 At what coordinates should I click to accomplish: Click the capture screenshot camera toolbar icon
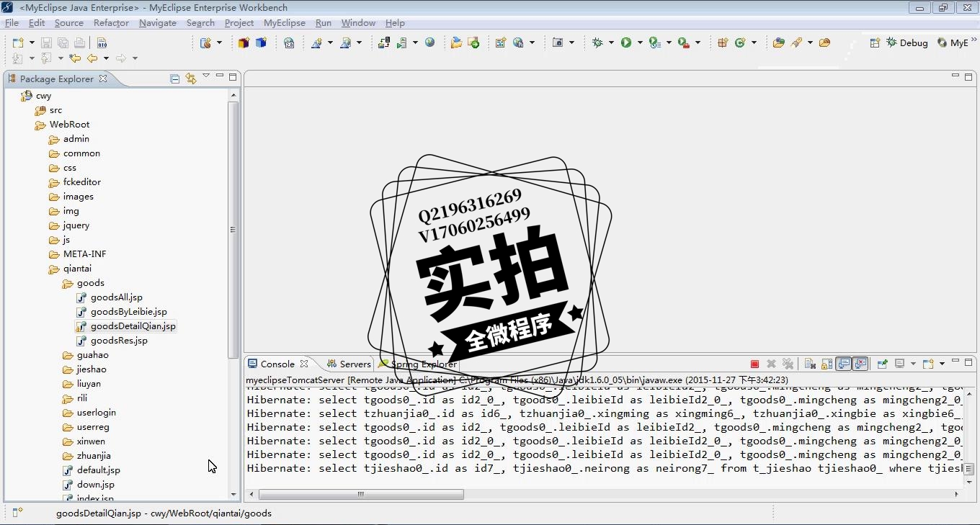(x=557, y=42)
